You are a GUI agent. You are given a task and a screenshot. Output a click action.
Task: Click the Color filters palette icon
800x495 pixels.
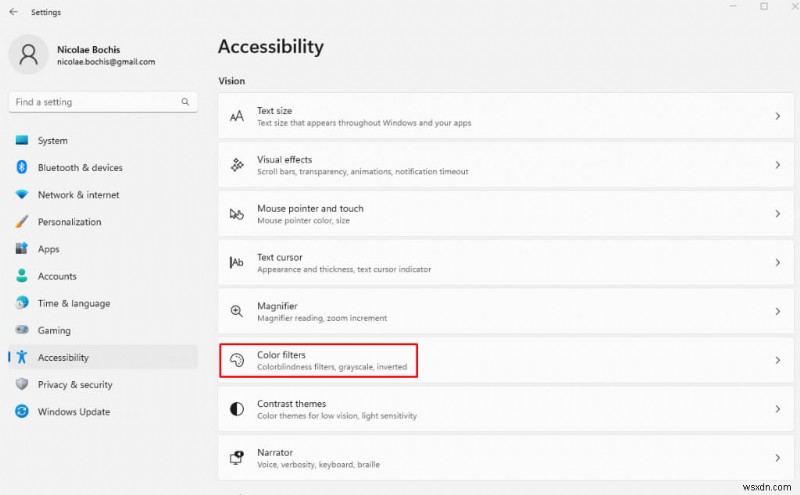point(237,360)
